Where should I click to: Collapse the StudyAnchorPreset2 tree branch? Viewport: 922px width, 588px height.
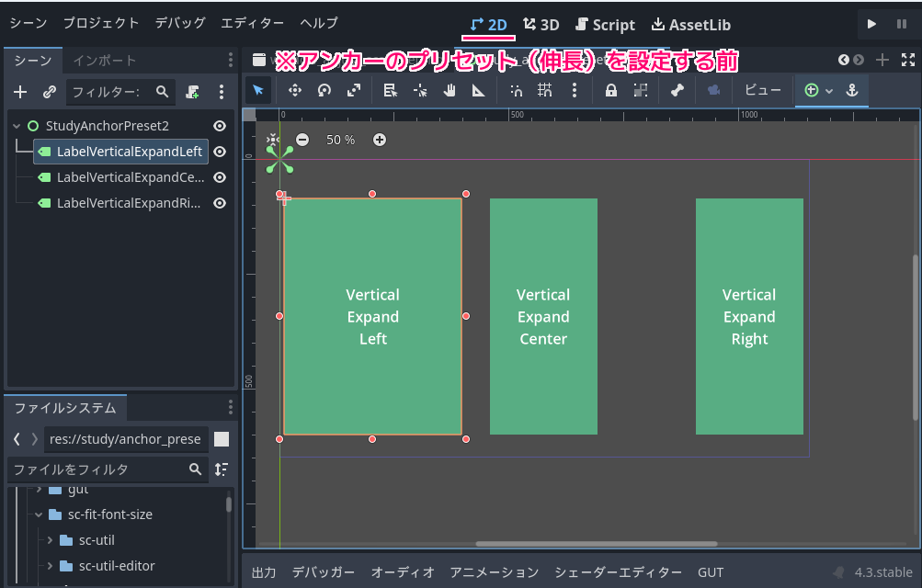tap(16, 126)
